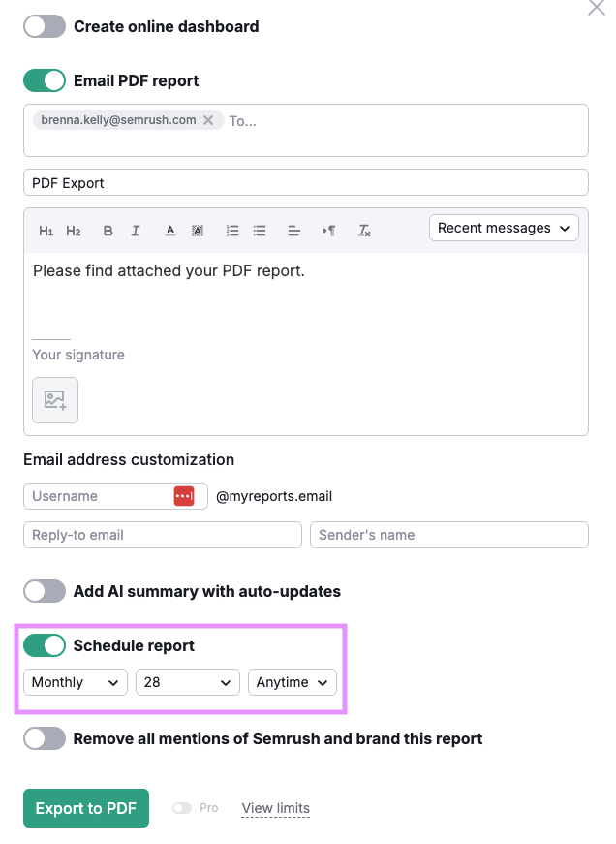Image resolution: width=616 pixels, height=844 pixels.
Task: Toggle bold text formatting
Action: pyautogui.click(x=108, y=231)
